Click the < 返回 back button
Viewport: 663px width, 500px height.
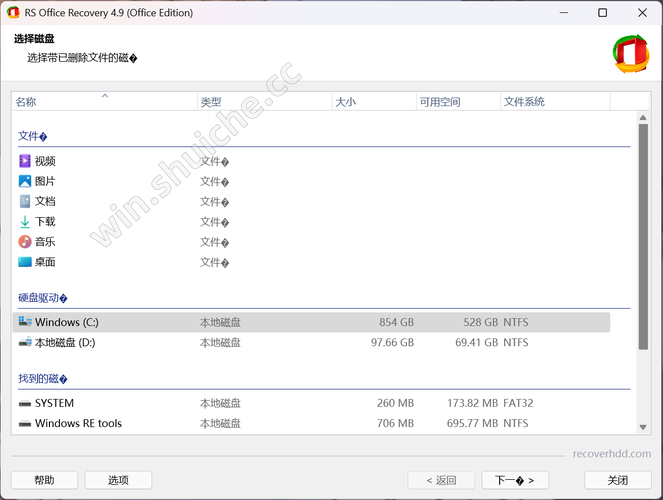(441, 480)
